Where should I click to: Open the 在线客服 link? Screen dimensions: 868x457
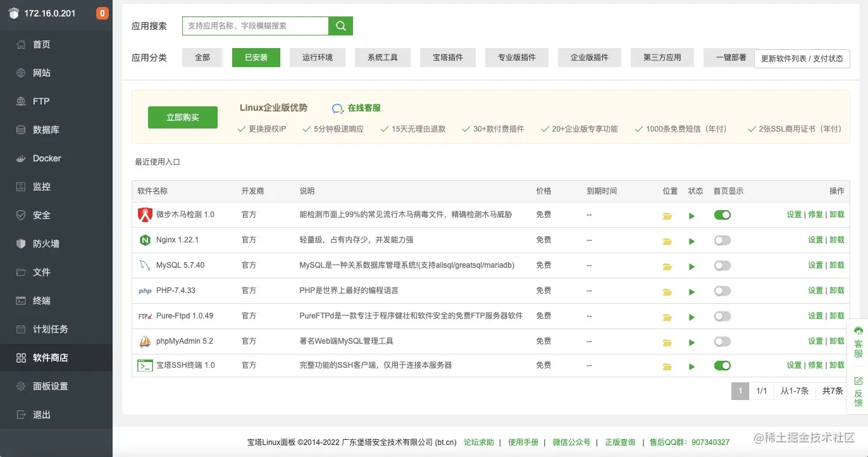pos(357,108)
